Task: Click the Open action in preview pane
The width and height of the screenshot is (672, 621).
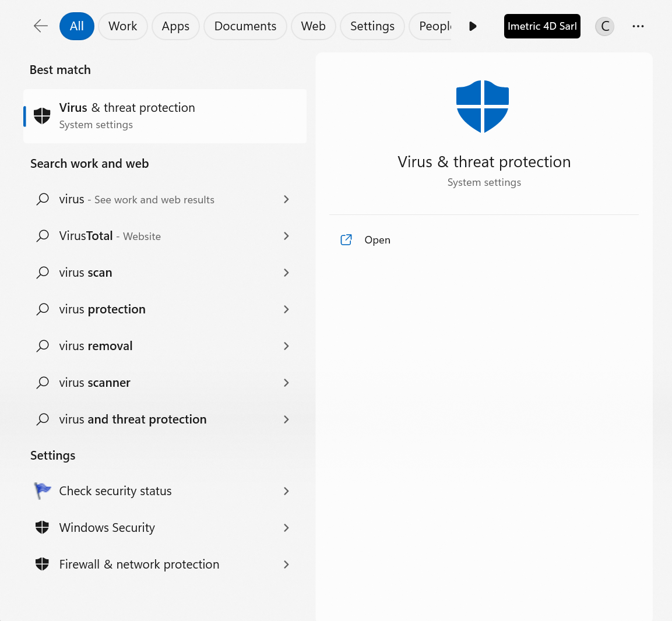Action: tap(377, 240)
